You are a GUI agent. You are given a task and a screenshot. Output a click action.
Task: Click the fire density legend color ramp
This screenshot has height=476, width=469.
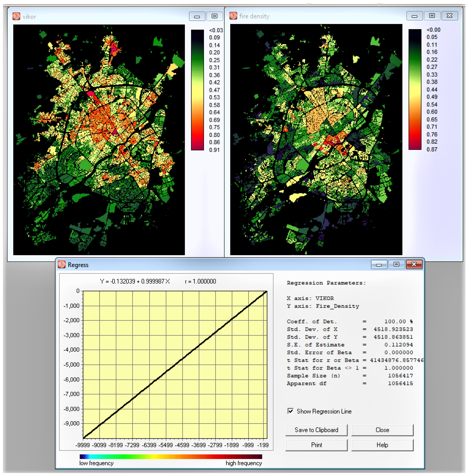point(415,89)
